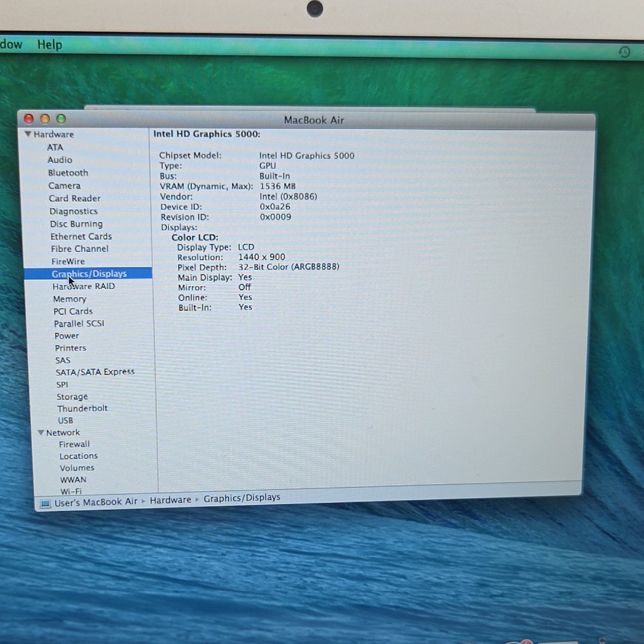Show Storage information
The width and height of the screenshot is (644, 644).
[72, 397]
